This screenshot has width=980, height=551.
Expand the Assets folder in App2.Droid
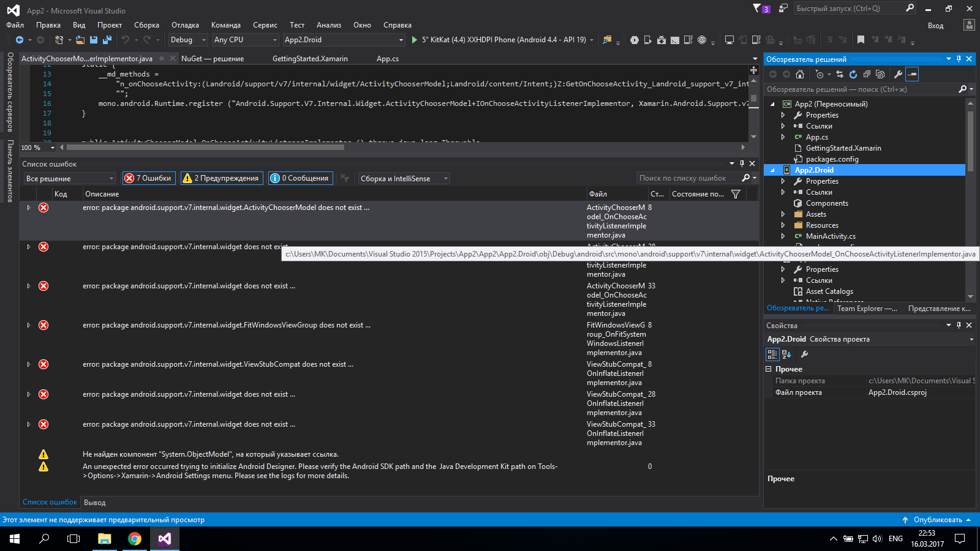pos(783,214)
